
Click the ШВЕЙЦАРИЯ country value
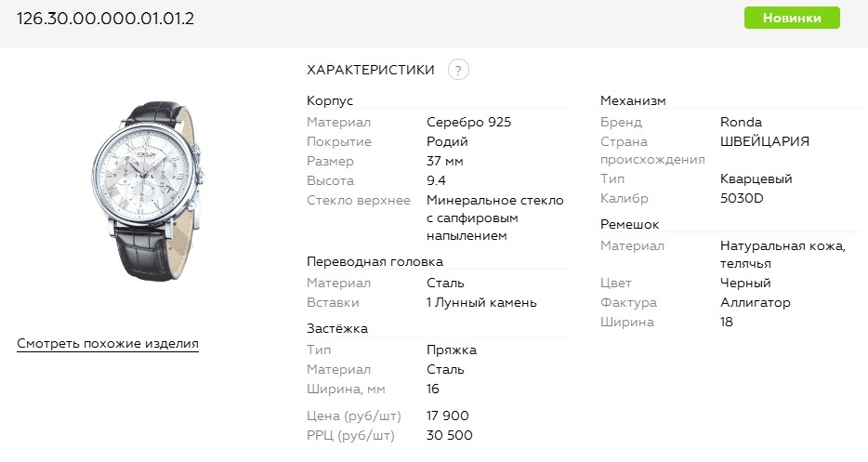pyautogui.click(x=765, y=141)
